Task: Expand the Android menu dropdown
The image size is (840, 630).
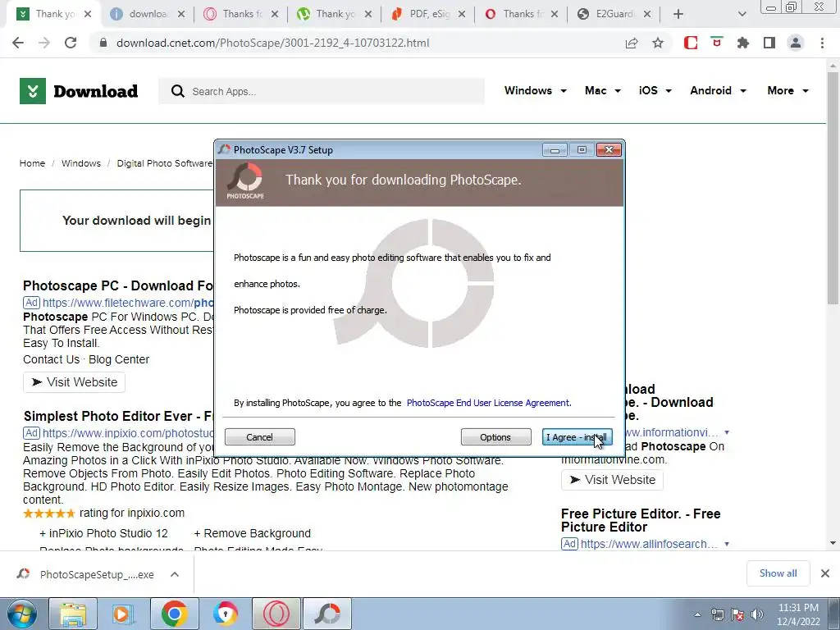Action: [718, 90]
